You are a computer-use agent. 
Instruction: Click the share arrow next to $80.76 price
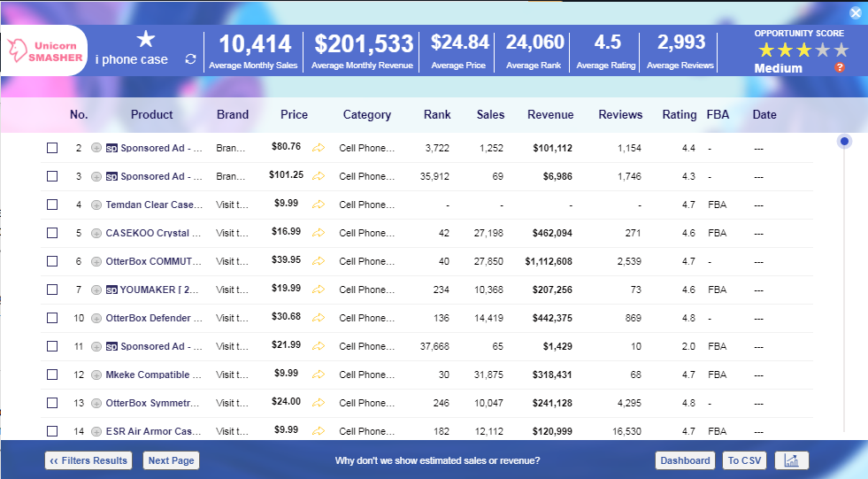tap(319, 148)
